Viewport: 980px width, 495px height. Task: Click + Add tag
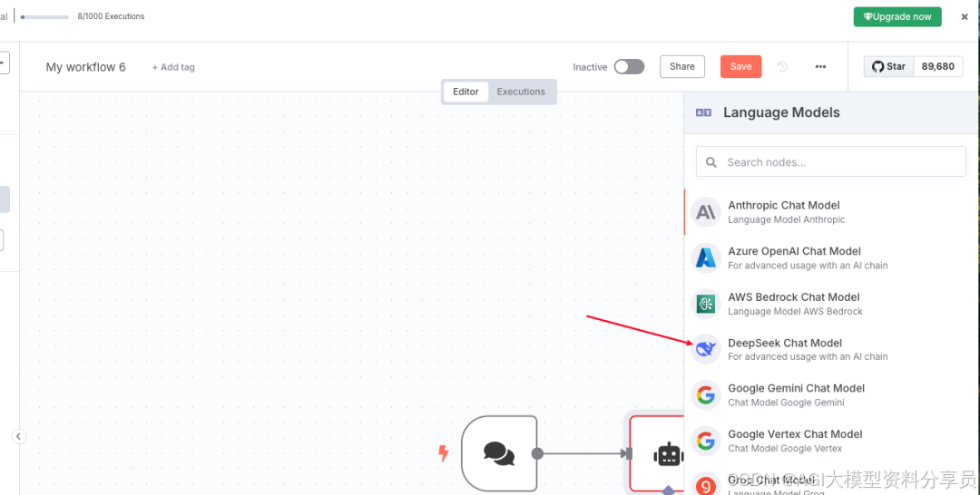coord(173,67)
